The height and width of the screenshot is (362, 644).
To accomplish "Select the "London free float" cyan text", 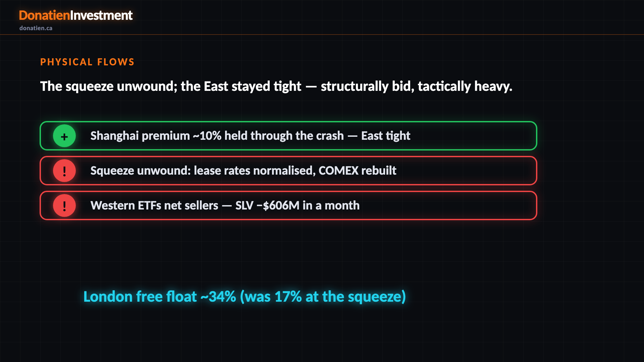I will tap(140, 297).
